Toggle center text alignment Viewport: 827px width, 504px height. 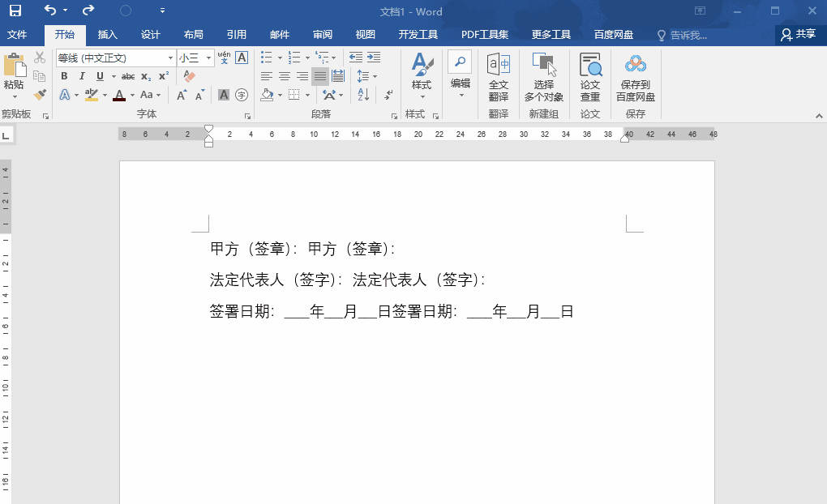coord(285,75)
